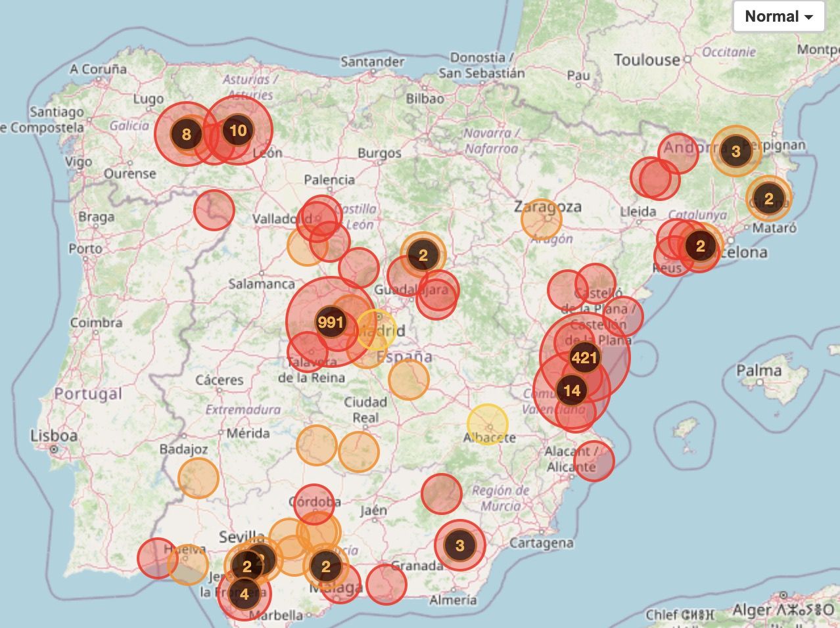The image size is (840, 628).
Task: Click the 991 cluster marker near Madrid
Action: coord(331,322)
